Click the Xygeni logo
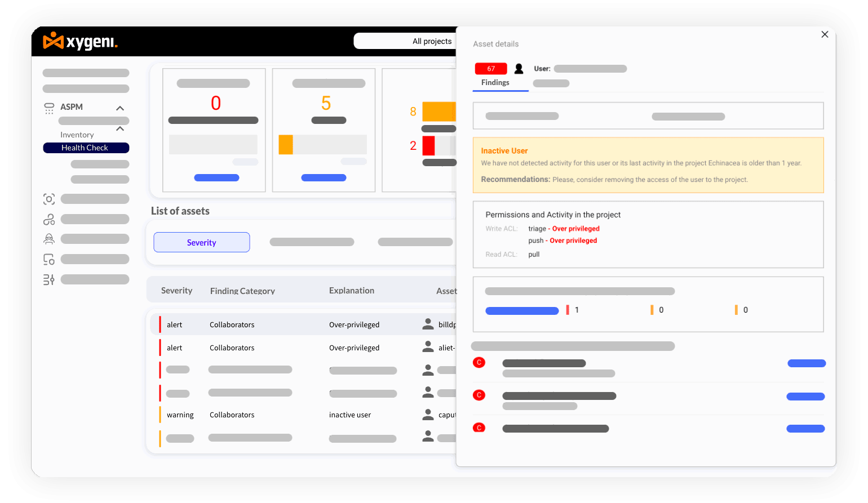This screenshot has height=503, width=868. 80,41
